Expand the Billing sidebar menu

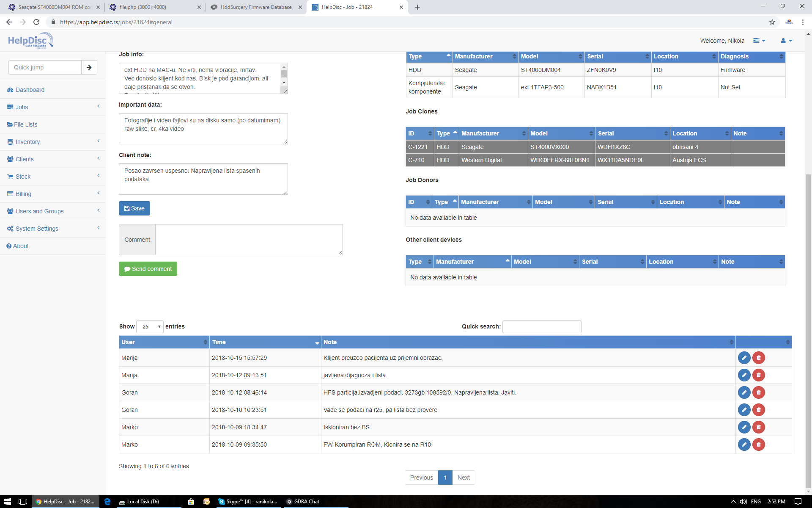[53, 194]
